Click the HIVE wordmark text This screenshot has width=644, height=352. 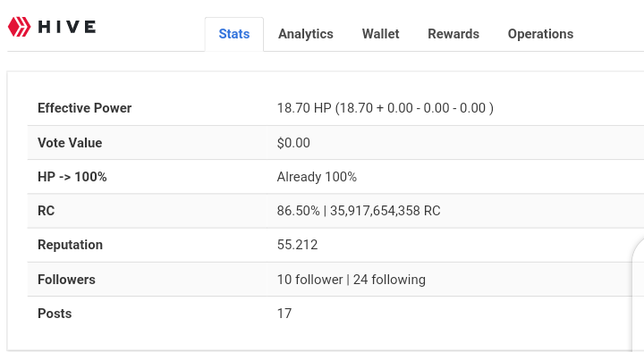67,27
